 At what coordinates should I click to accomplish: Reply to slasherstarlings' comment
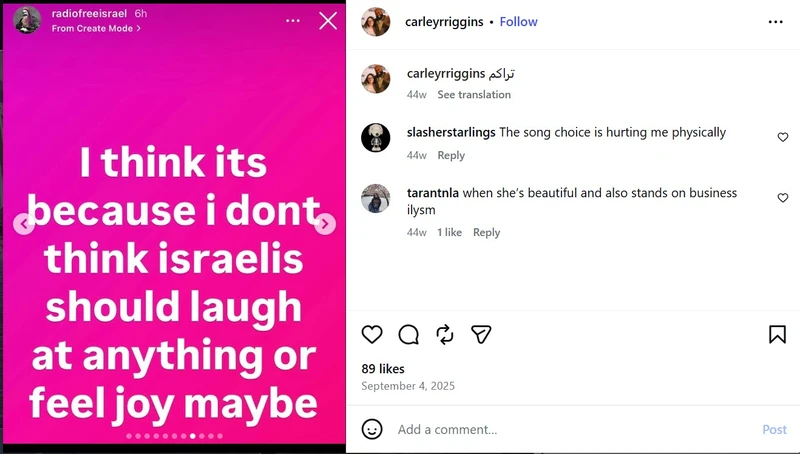[451, 155]
